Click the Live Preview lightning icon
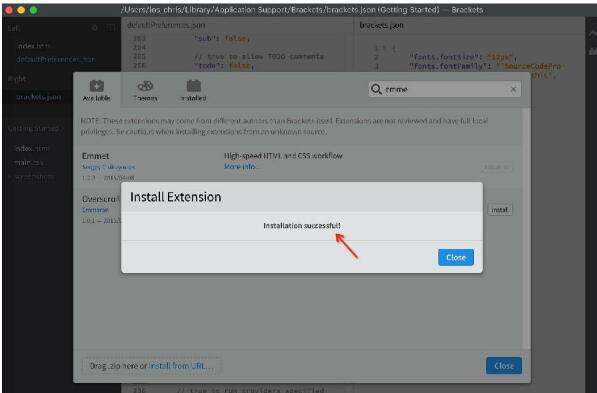Image resolution: width=597 pixels, height=393 pixels. coord(592,34)
